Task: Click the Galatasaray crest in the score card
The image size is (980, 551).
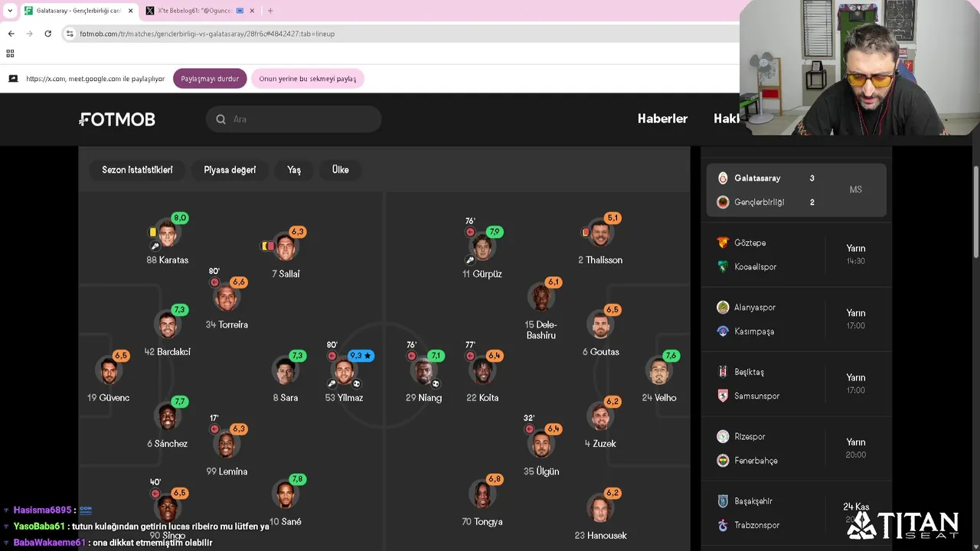Action: click(723, 178)
